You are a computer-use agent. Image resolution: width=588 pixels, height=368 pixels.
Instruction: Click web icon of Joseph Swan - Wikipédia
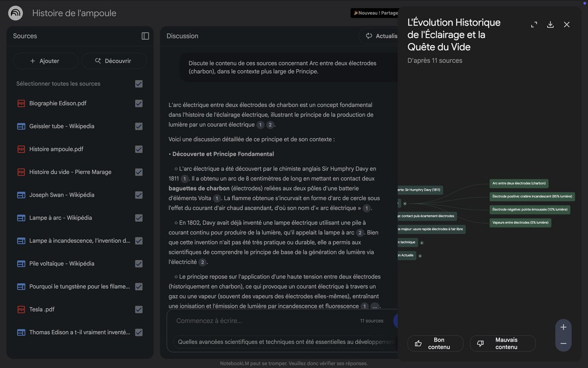click(21, 195)
